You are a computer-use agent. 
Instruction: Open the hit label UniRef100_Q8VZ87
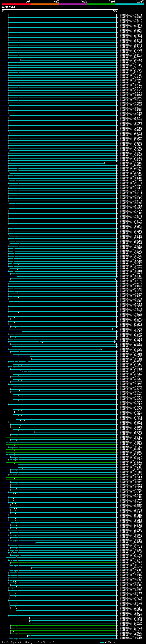pos(131,17)
